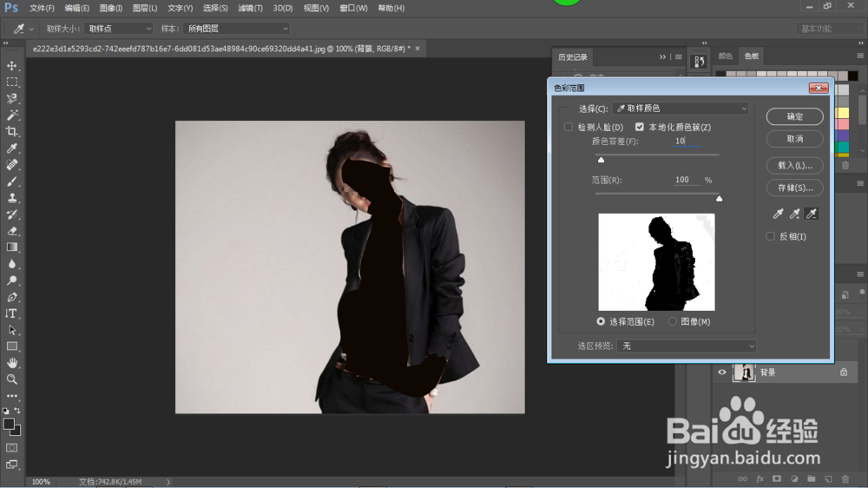Toggle Quick Mask mode icon
This screenshot has width=868, height=488.
pyautogui.click(x=11, y=447)
